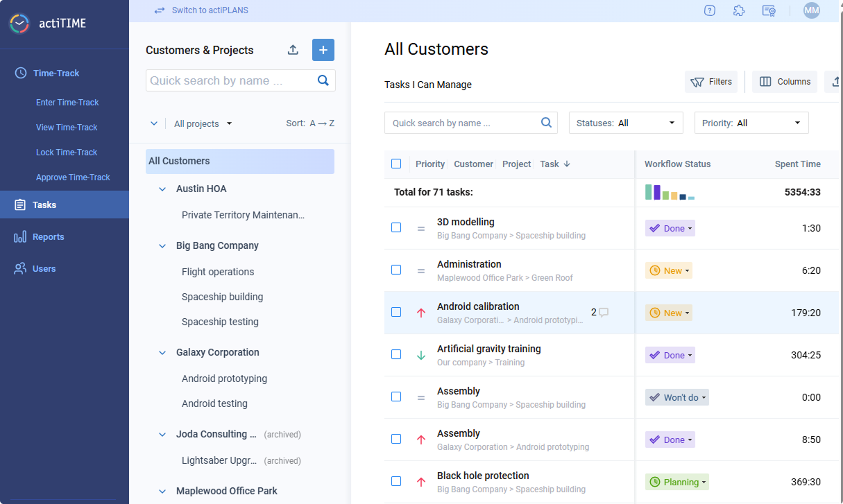Viewport: 843px width, 504px height.
Task: Open the license settings icon in the header
Action: 769,10
